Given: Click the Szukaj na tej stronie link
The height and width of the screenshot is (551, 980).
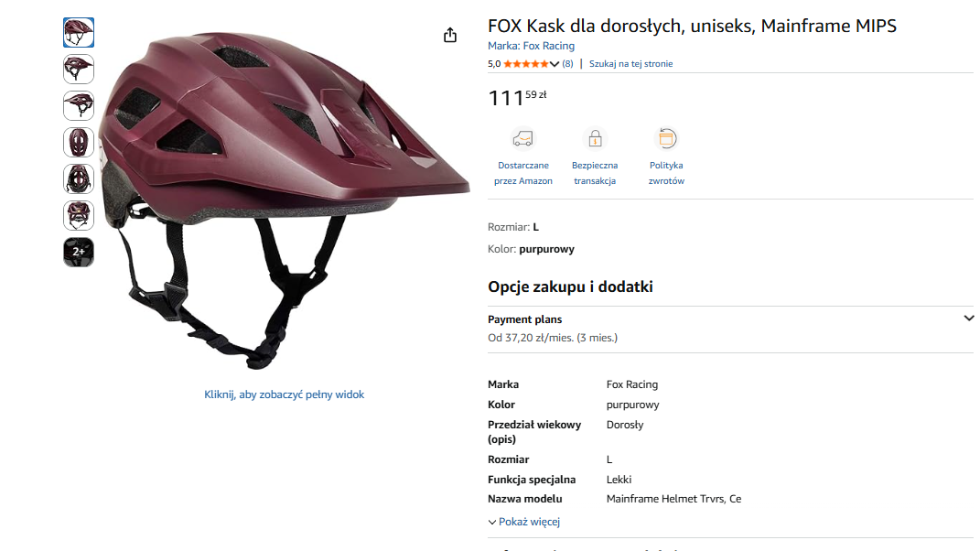Looking at the screenshot, I should point(630,64).
